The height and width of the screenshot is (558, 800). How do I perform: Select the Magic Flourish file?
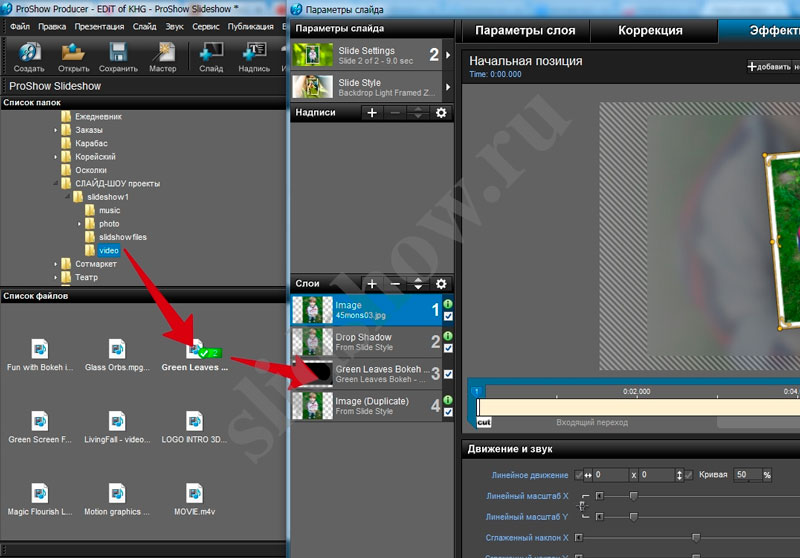(40, 499)
